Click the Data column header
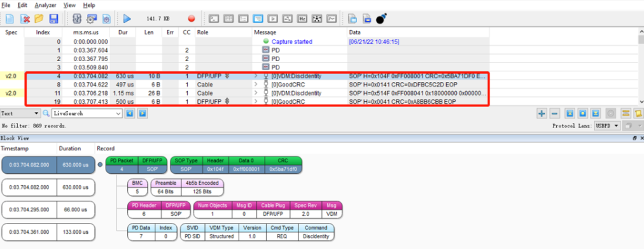 click(418, 32)
